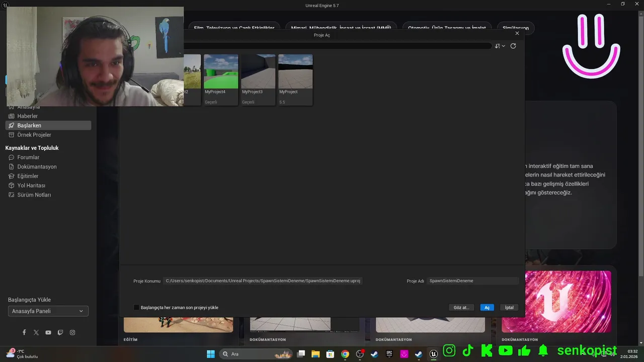Screen dimensions: 644x362
Task: Click the Instagram icon in the sidebar footer
Action: 72,332
